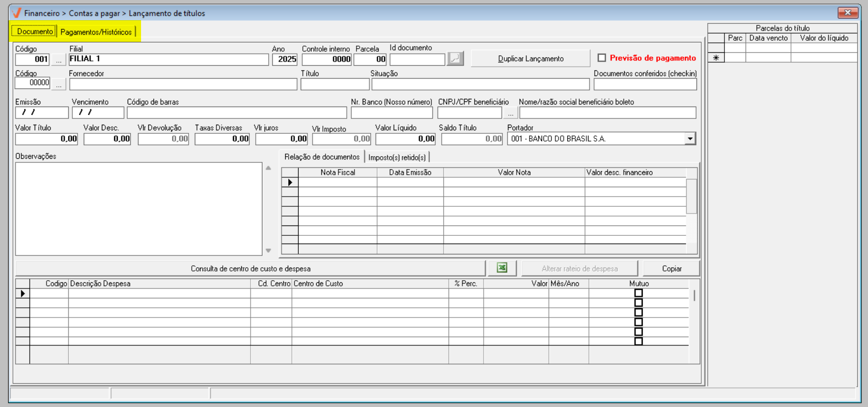This screenshot has width=868, height=407.
Task: Enable the Previsão de pagamento checkbox
Action: pos(601,58)
